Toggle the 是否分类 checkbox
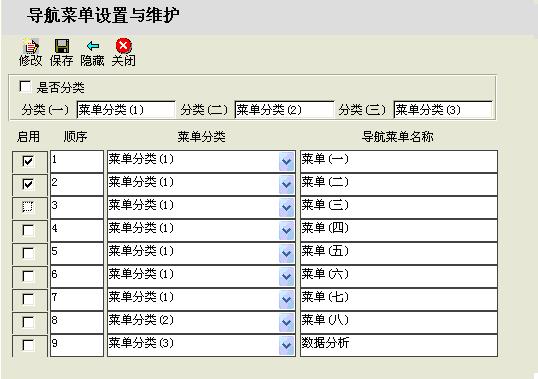This screenshot has height=379, width=538. (25, 87)
